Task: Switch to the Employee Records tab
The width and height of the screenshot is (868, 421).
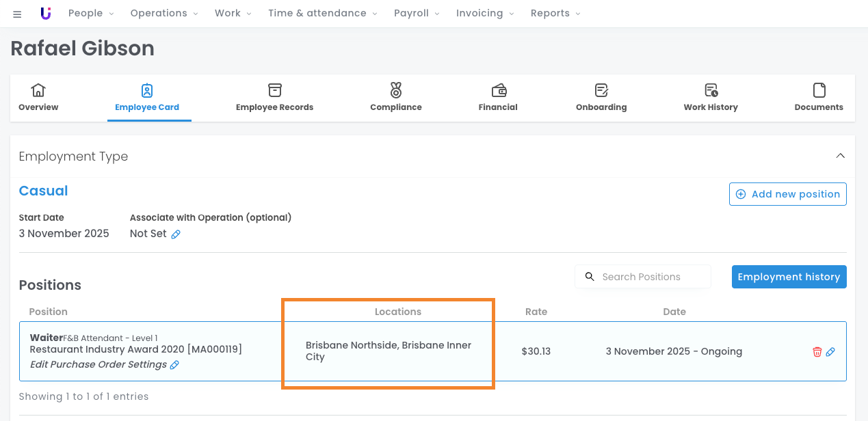Action: click(x=274, y=98)
